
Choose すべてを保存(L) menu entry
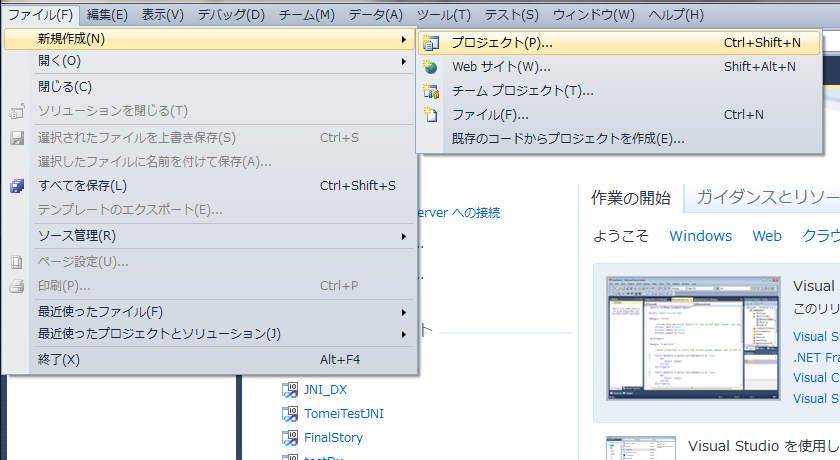coord(210,186)
